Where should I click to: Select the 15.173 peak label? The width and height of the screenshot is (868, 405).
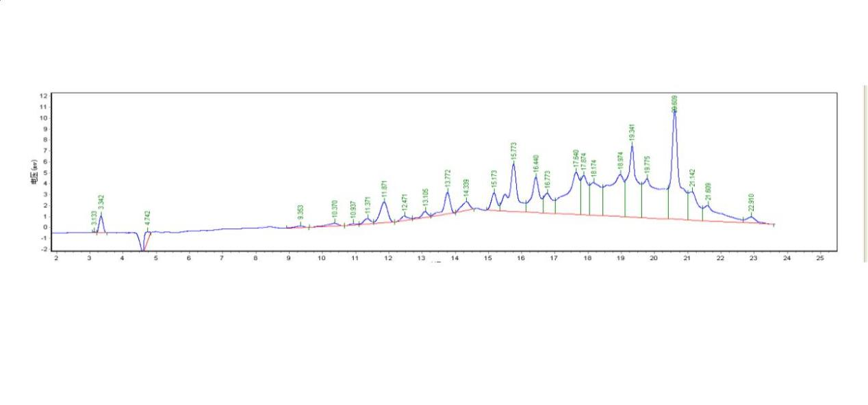(494, 181)
